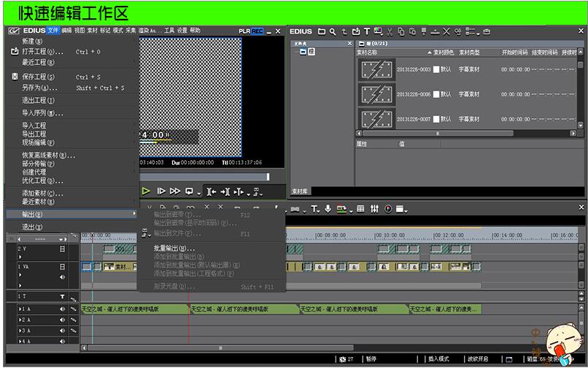Create a new title with T icon in bin
The image size is (588, 368).
coord(367,31)
